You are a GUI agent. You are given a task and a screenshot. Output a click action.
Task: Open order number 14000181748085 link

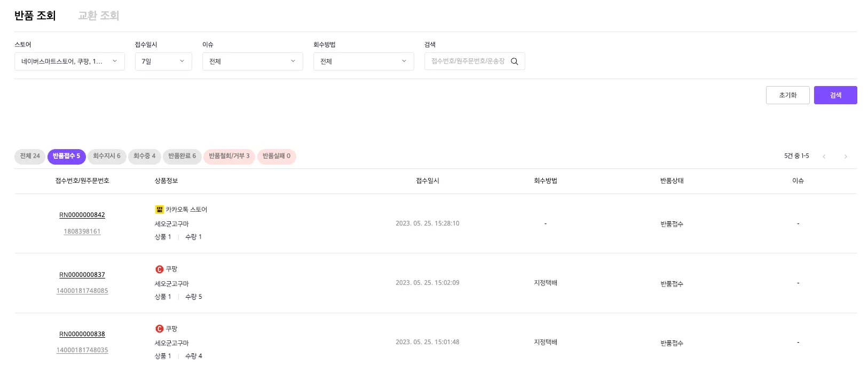click(x=82, y=291)
